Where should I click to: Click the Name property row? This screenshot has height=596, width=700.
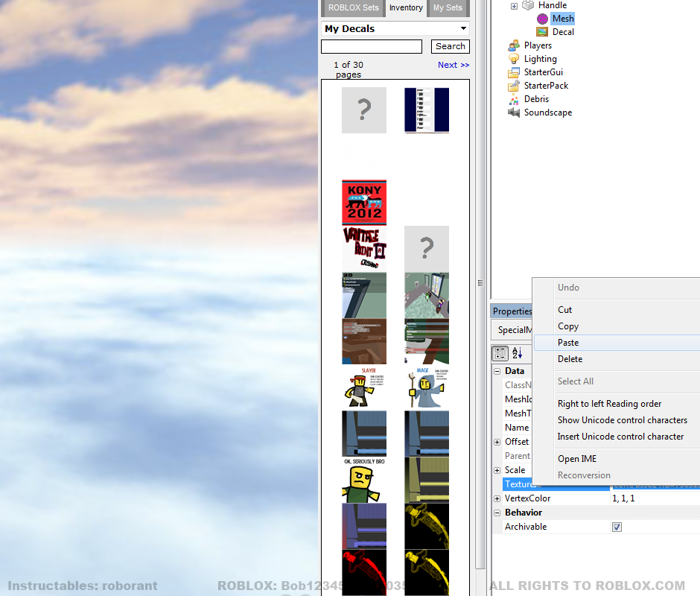pyautogui.click(x=517, y=428)
